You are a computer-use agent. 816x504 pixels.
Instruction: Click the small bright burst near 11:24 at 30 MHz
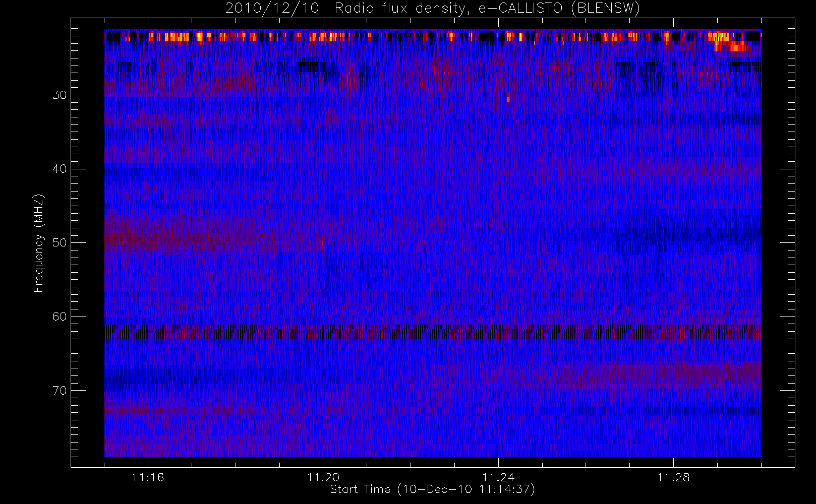508,98
